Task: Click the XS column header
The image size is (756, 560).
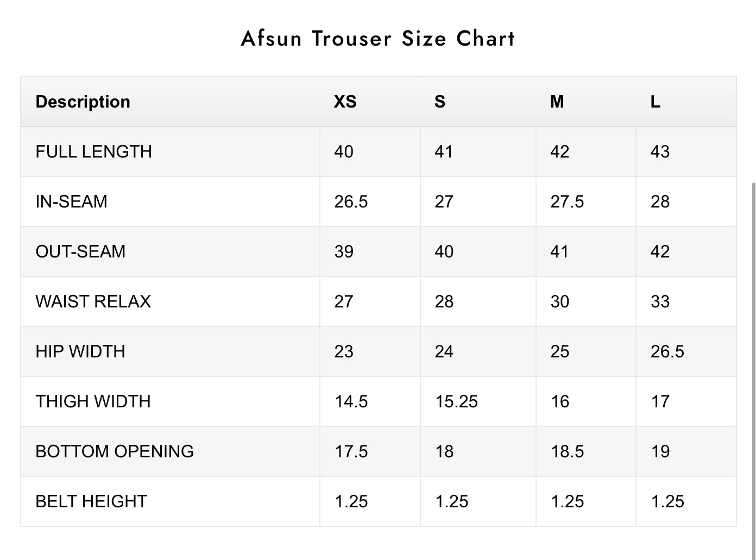Action: click(x=345, y=102)
